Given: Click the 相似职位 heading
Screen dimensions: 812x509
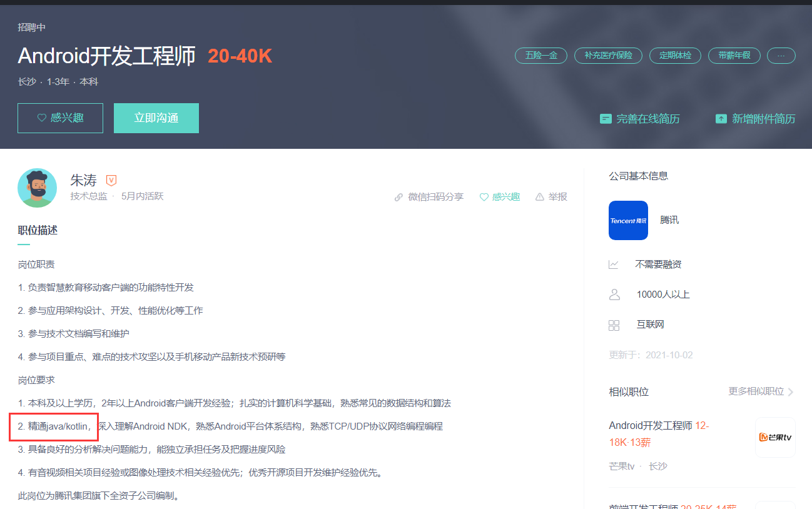Looking at the screenshot, I should pyautogui.click(x=629, y=392).
